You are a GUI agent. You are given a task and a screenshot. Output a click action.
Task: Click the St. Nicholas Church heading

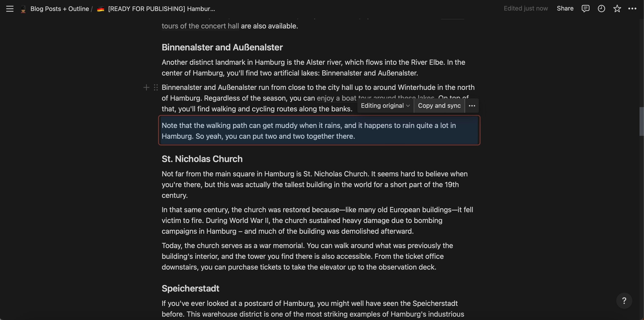pos(202,159)
